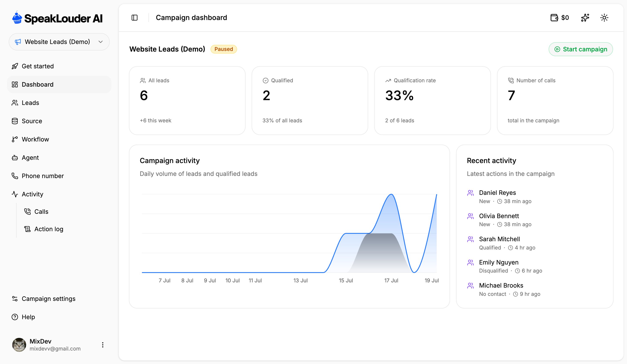Open the Number of calls card
Viewport: 627px width, 364px height.
(x=555, y=101)
